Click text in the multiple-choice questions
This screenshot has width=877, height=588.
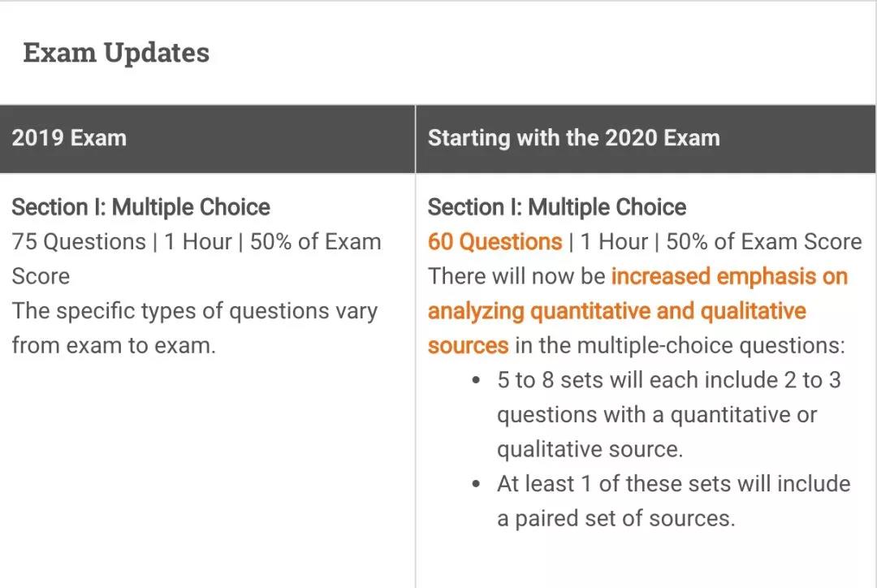pyautogui.click(x=680, y=346)
